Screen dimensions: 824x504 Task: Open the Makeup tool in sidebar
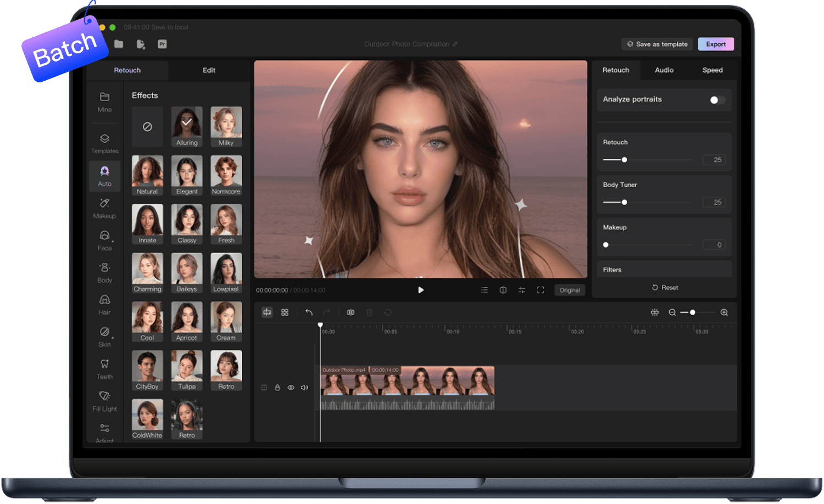click(x=104, y=208)
